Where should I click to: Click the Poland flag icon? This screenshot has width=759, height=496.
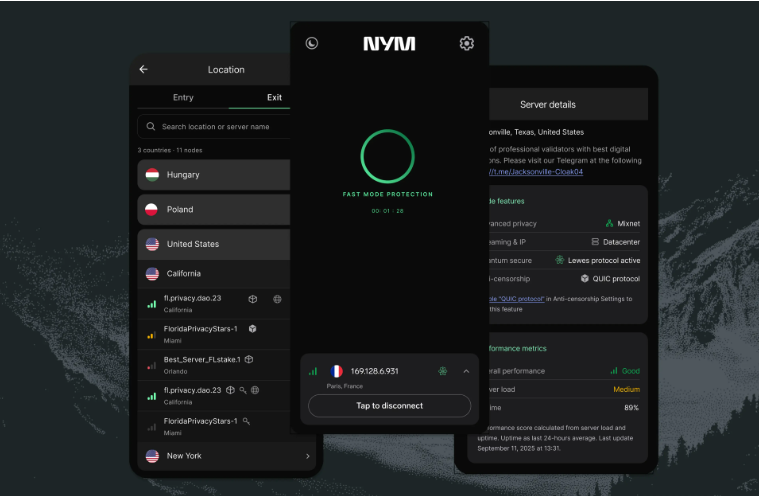(152, 210)
